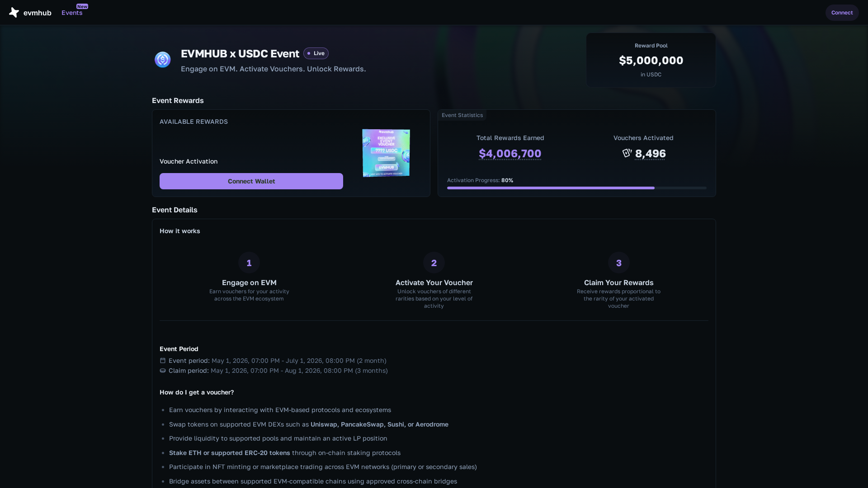Click the evmhub brand name

pos(38,13)
